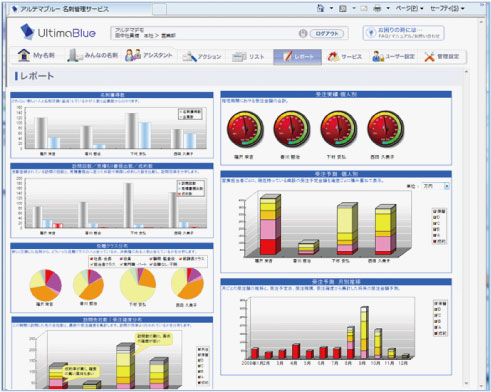The width and height of the screenshot is (491, 392).
Task: Click the lightbulb help icon
Action: 370,33
